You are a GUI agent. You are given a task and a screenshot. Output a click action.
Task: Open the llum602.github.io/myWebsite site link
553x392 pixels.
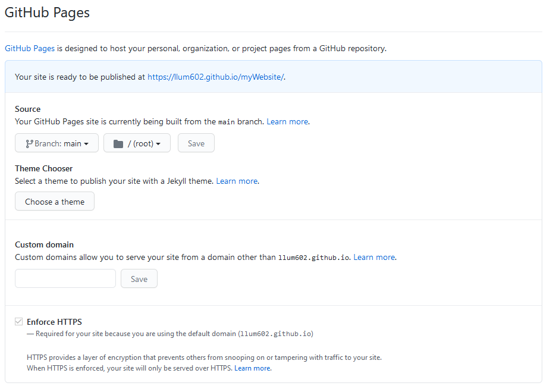click(x=215, y=77)
